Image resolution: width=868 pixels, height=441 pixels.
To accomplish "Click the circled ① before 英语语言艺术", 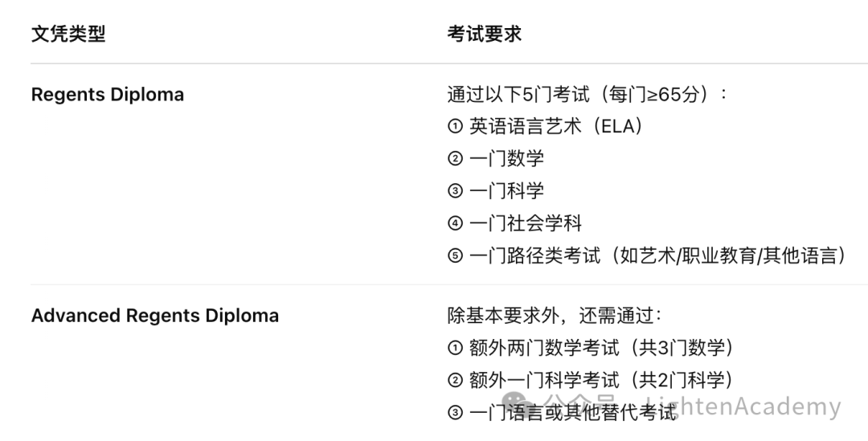I will click(x=455, y=127).
